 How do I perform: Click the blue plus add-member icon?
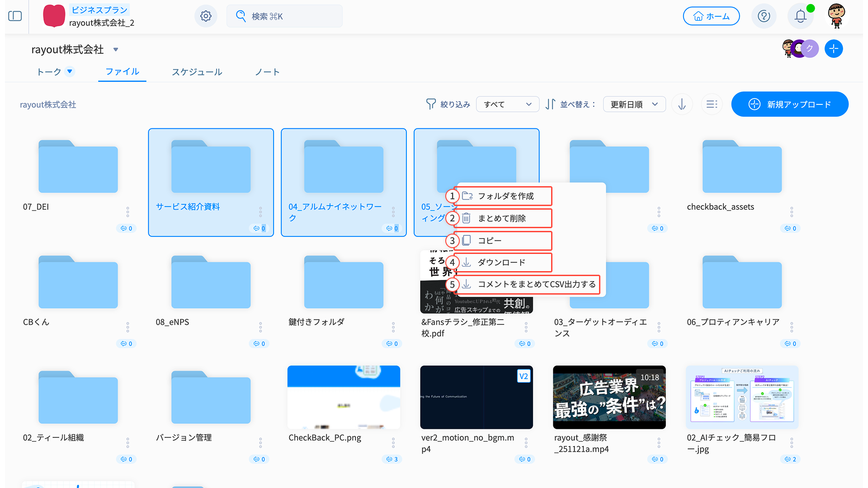pyautogui.click(x=833, y=49)
